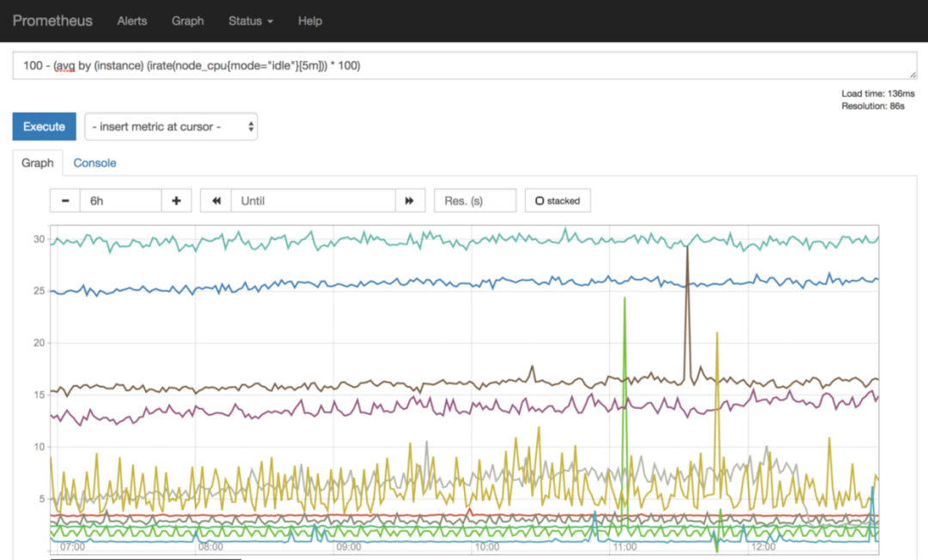The width and height of the screenshot is (928, 560).
Task: Switch to the Console tab
Action: coord(95,163)
